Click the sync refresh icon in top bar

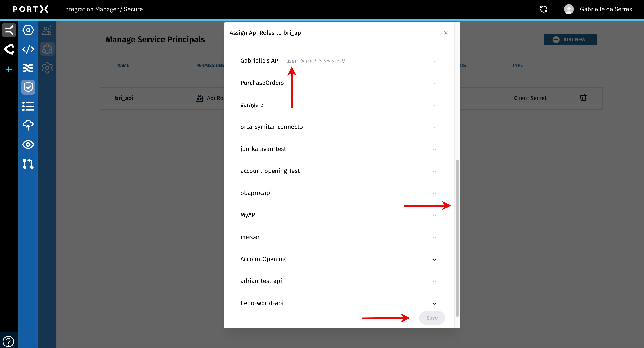click(544, 9)
